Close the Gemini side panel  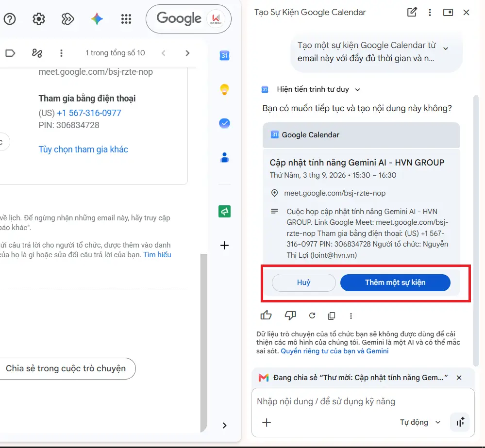tap(466, 12)
